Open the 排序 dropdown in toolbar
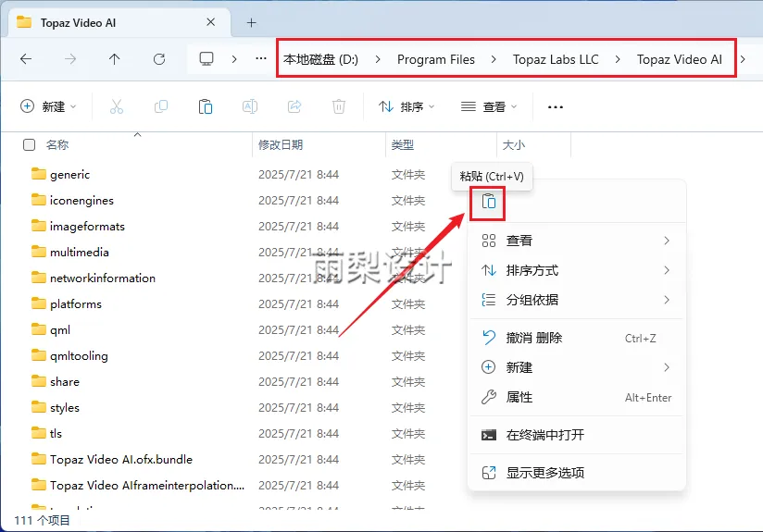The height and width of the screenshot is (532, 763). pos(407,106)
